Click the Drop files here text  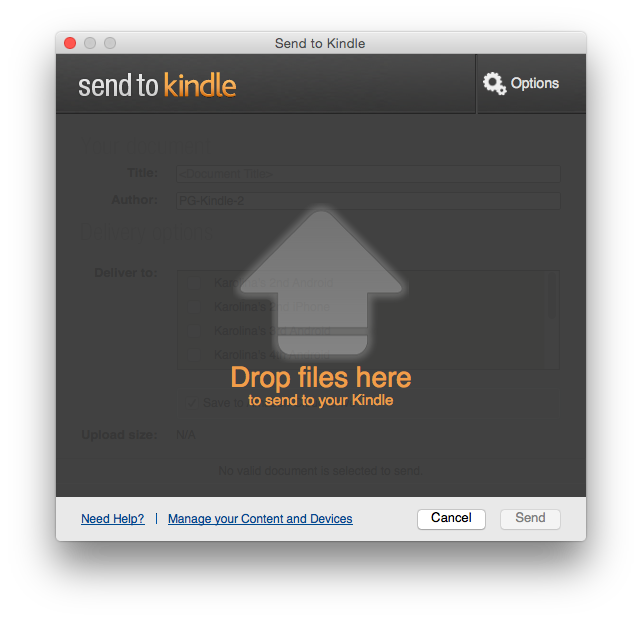click(x=321, y=377)
